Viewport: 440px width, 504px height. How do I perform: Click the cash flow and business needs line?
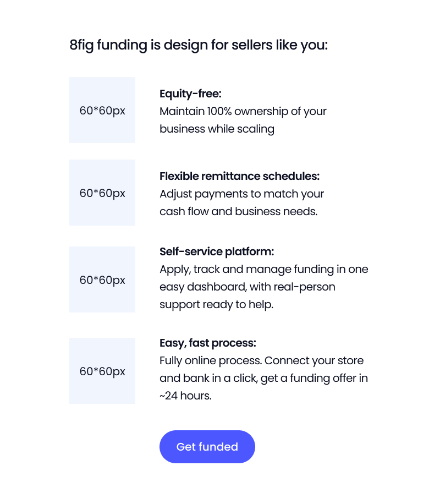click(238, 211)
